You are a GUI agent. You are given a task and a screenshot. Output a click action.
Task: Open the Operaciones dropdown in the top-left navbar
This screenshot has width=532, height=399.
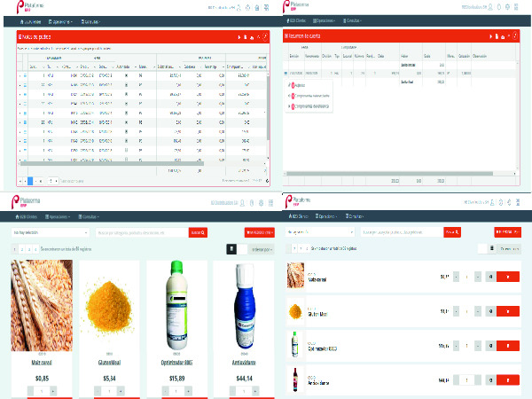coord(60,20)
